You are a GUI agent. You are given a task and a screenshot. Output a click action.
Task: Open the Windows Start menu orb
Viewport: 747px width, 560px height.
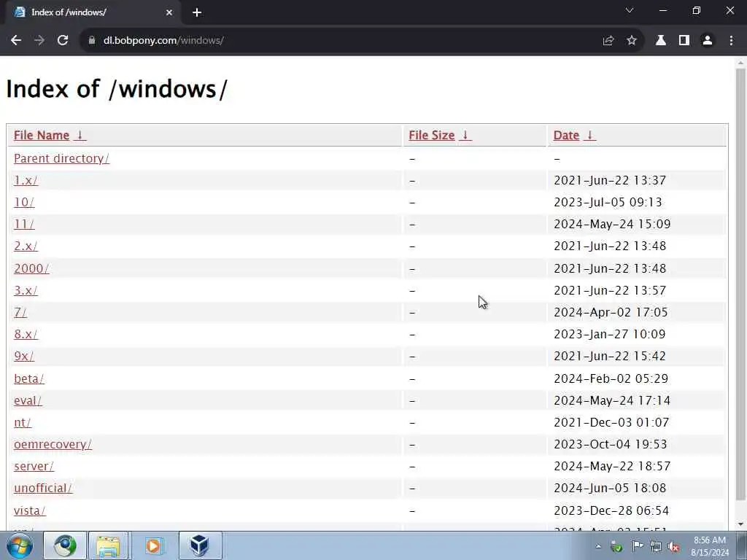click(x=20, y=545)
